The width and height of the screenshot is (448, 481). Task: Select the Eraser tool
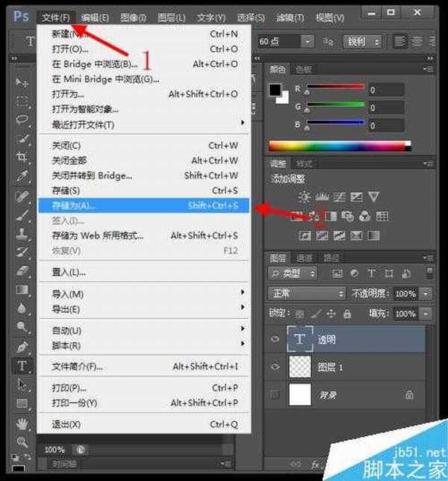pyautogui.click(x=22, y=271)
